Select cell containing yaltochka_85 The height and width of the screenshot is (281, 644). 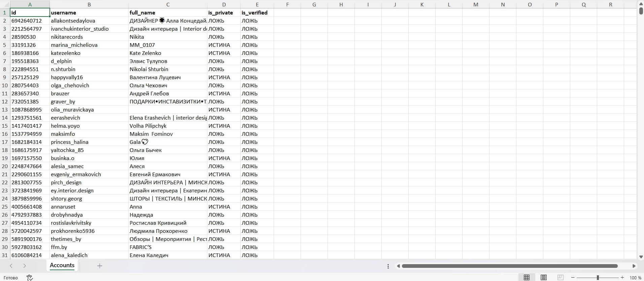coord(89,150)
